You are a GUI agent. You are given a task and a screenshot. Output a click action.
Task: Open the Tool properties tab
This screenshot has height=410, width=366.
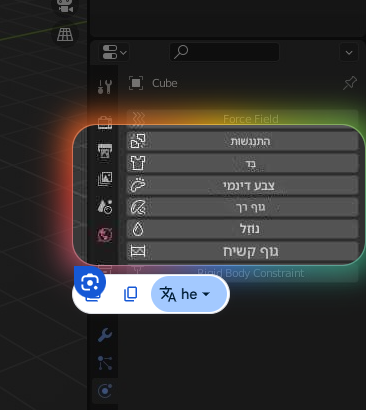click(105, 87)
